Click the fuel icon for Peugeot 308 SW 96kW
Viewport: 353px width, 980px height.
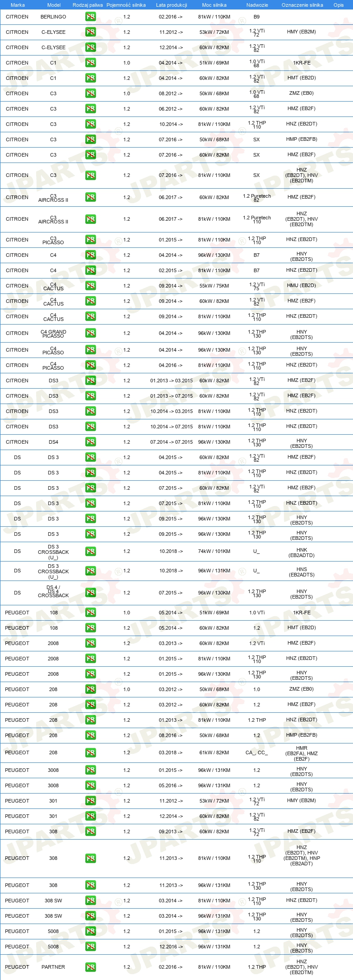90,916
